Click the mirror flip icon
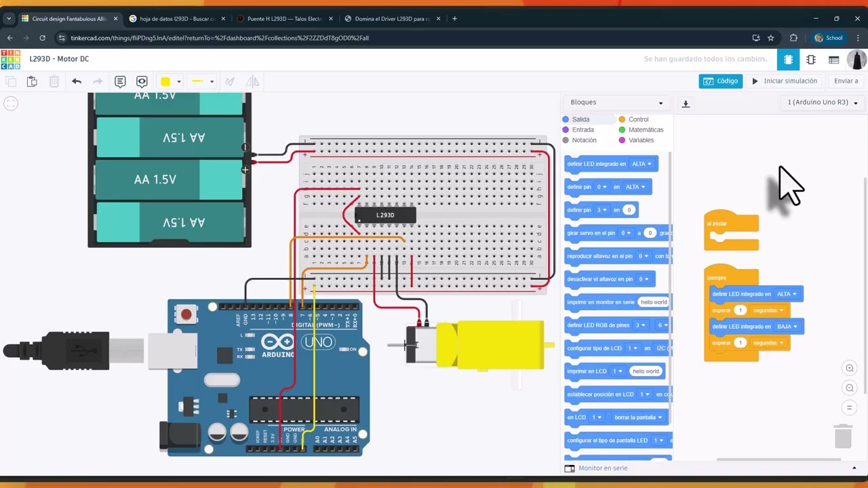This screenshot has width=868, height=488. click(x=252, y=81)
